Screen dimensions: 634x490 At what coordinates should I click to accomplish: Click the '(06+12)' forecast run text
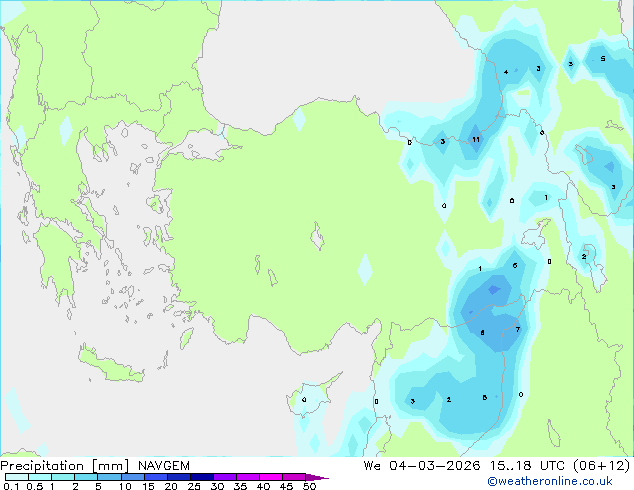602,466
